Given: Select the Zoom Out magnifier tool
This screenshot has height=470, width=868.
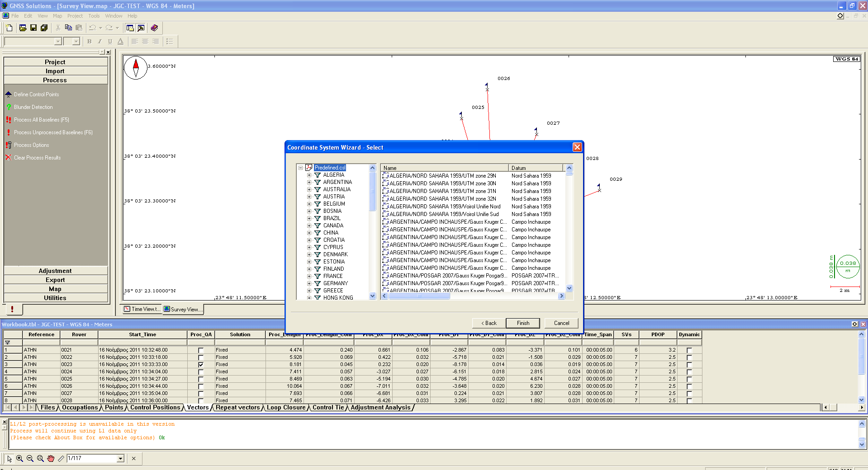Looking at the screenshot, I should point(30,458).
